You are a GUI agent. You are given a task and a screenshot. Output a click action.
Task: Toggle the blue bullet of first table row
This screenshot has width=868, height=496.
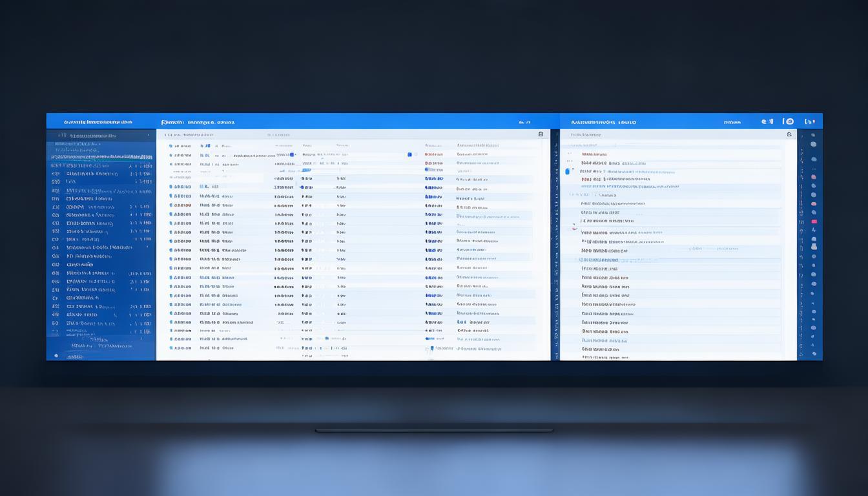(x=170, y=147)
